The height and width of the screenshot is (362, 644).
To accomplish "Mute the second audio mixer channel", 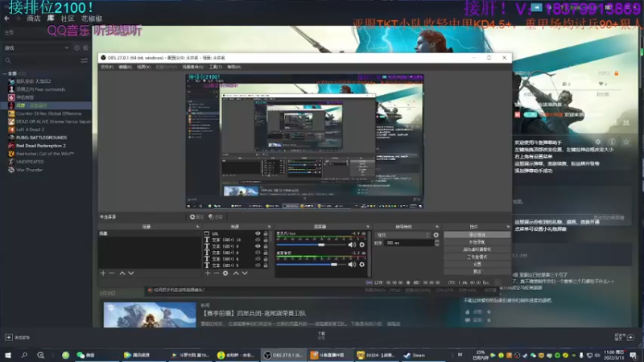I will [352, 265].
